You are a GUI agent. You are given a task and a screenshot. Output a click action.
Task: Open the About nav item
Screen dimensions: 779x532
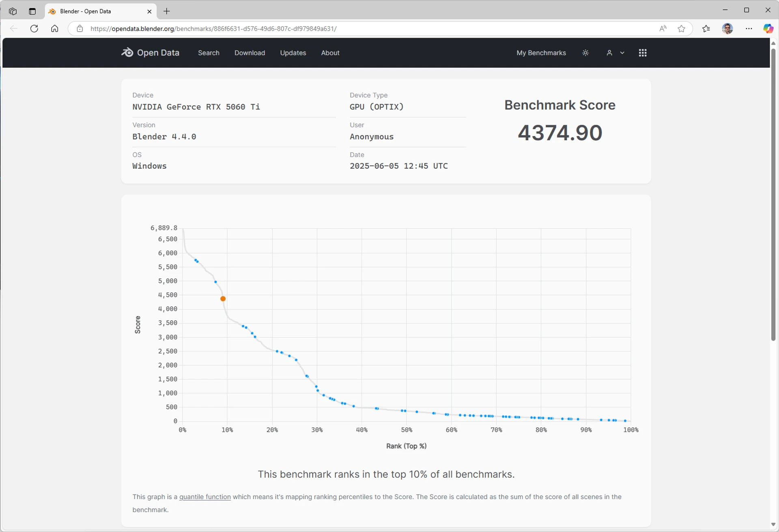pos(330,53)
